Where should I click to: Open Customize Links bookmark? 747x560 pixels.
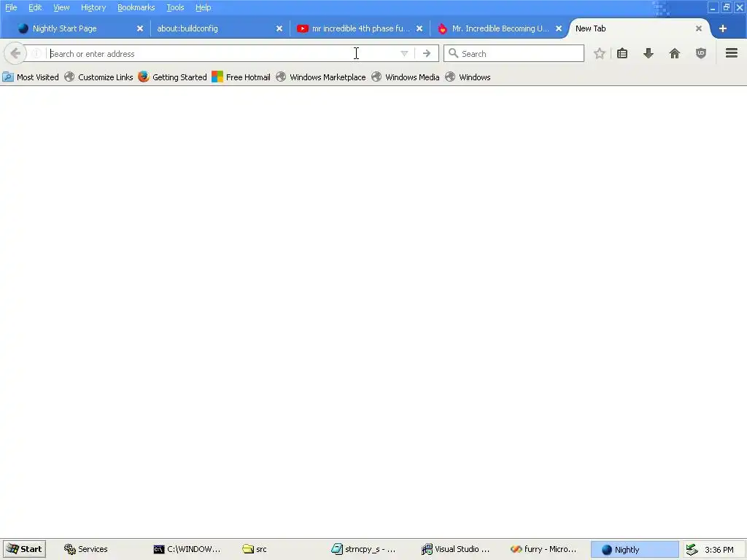point(98,77)
